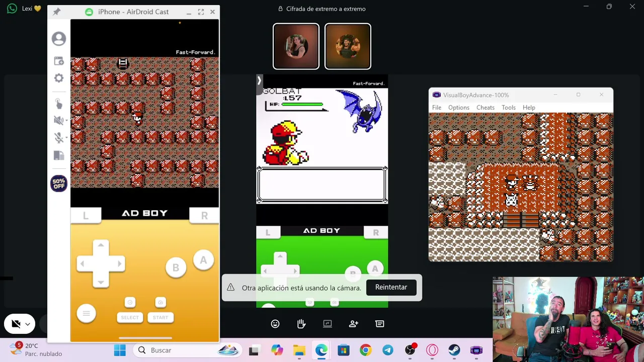Open the round menu button on yellow emulator
Image resolution: width=644 pixels, height=362 pixels.
coord(86,313)
